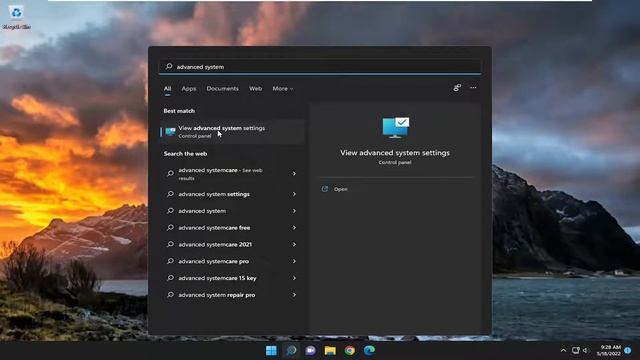640x360 pixels.
Task: Open the notification badge icon
Action: (628, 350)
